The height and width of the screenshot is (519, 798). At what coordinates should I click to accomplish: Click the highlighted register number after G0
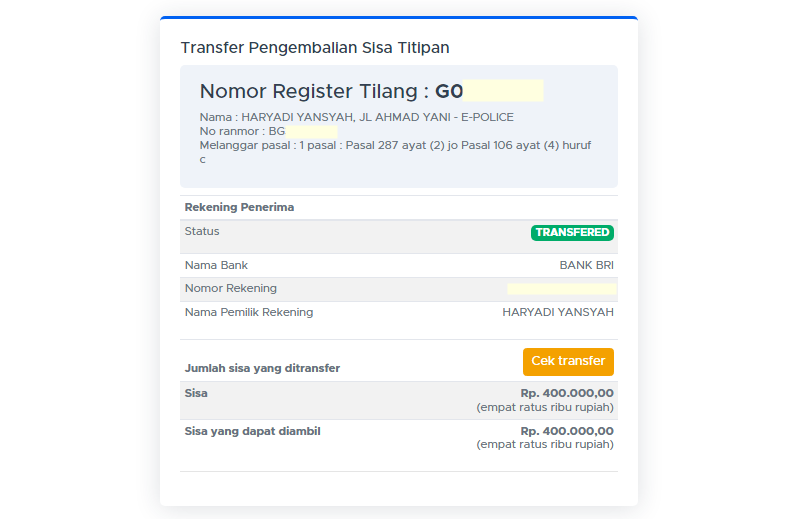point(503,91)
